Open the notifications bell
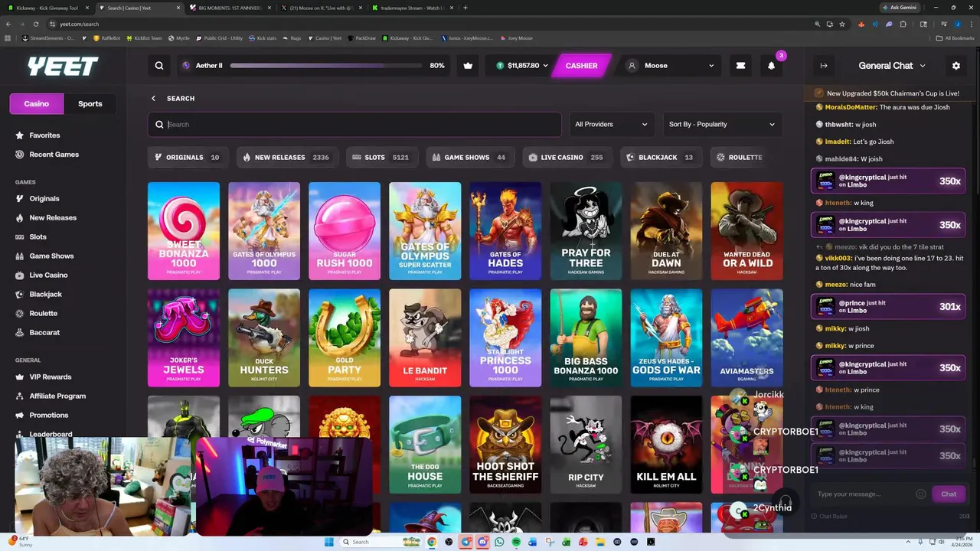Viewport: 980px width, 551px height. coord(771,66)
